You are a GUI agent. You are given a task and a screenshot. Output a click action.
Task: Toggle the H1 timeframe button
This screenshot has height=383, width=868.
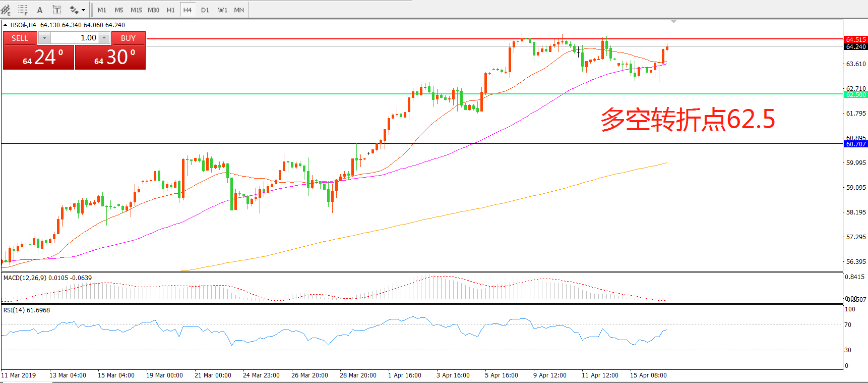(x=171, y=10)
